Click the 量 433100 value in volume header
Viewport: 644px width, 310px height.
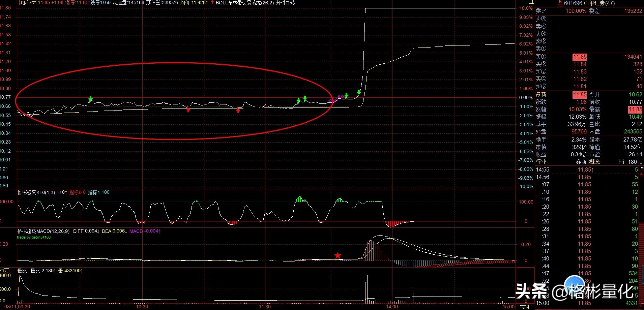tap(71, 271)
